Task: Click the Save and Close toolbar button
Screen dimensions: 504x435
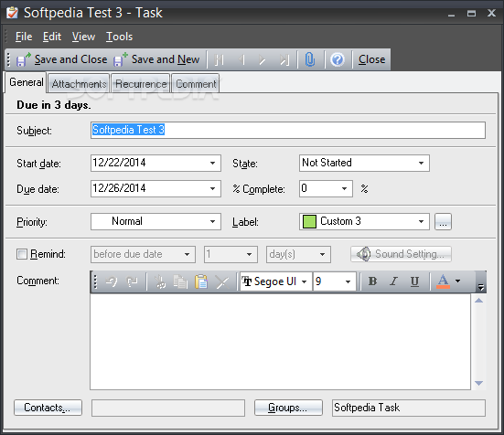Action: [x=61, y=59]
